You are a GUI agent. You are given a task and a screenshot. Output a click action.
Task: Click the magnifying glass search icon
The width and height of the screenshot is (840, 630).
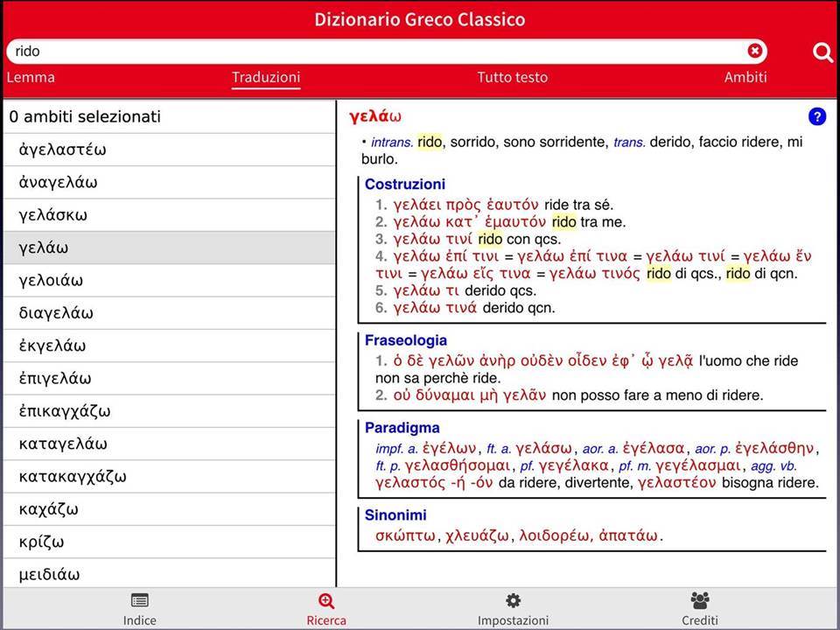click(x=822, y=52)
